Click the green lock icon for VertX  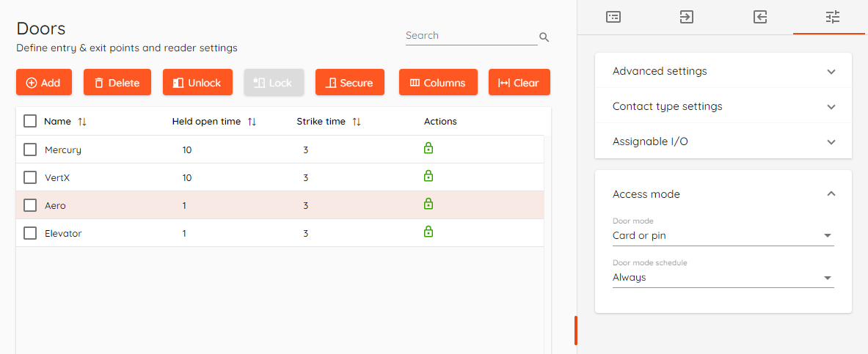pyautogui.click(x=428, y=176)
